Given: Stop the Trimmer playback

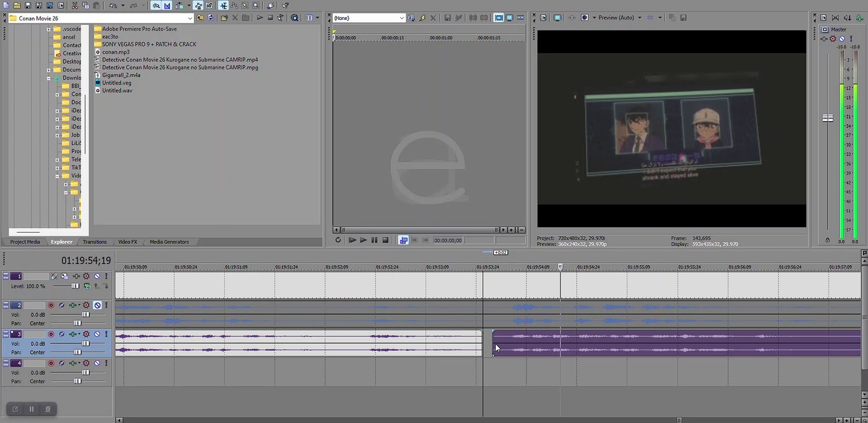Looking at the screenshot, I should pos(385,240).
